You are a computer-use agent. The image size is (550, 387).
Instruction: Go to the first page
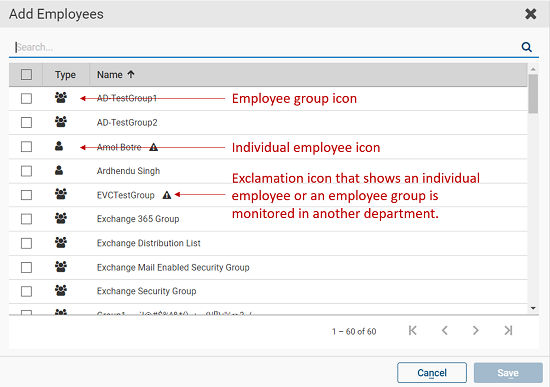pos(412,331)
